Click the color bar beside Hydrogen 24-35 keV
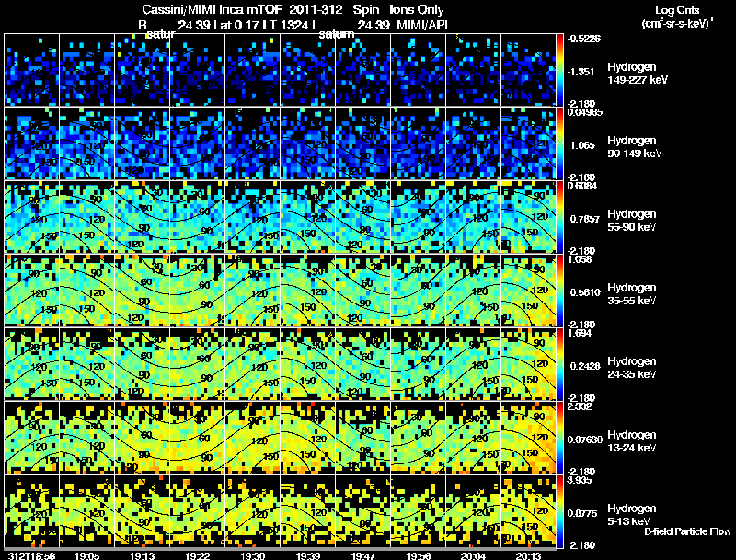The height and width of the screenshot is (560, 736). coord(559,364)
